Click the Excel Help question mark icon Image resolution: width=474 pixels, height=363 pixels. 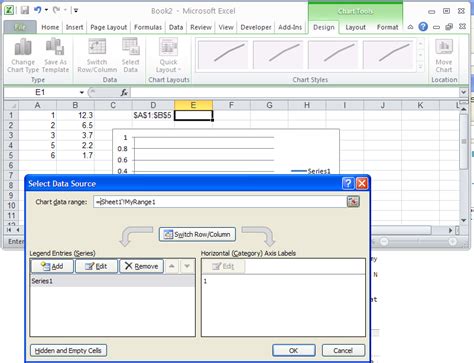pyautogui.click(x=423, y=27)
